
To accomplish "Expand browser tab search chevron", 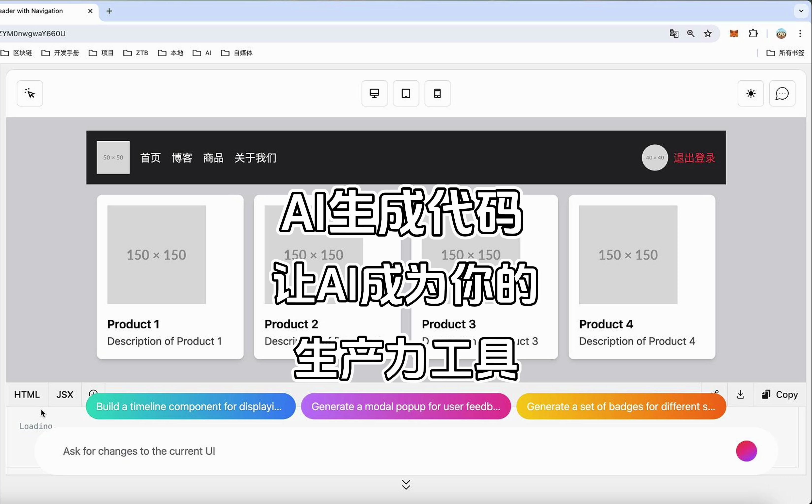I will coord(801,11).
